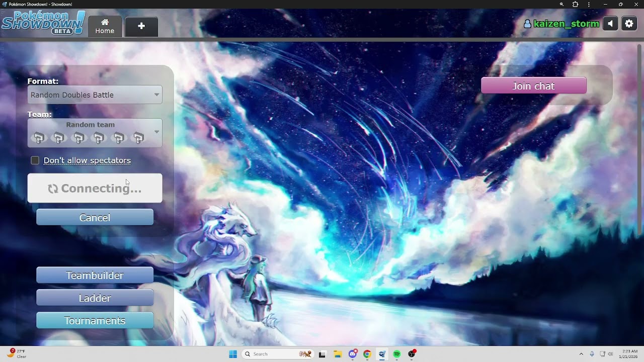
Task: Open the Tournaments list
Action: click(x=95, y=321)
